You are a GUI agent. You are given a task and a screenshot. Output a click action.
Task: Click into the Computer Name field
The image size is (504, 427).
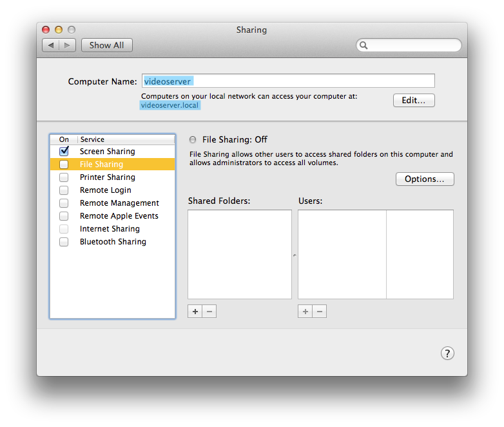pos(288,81)
